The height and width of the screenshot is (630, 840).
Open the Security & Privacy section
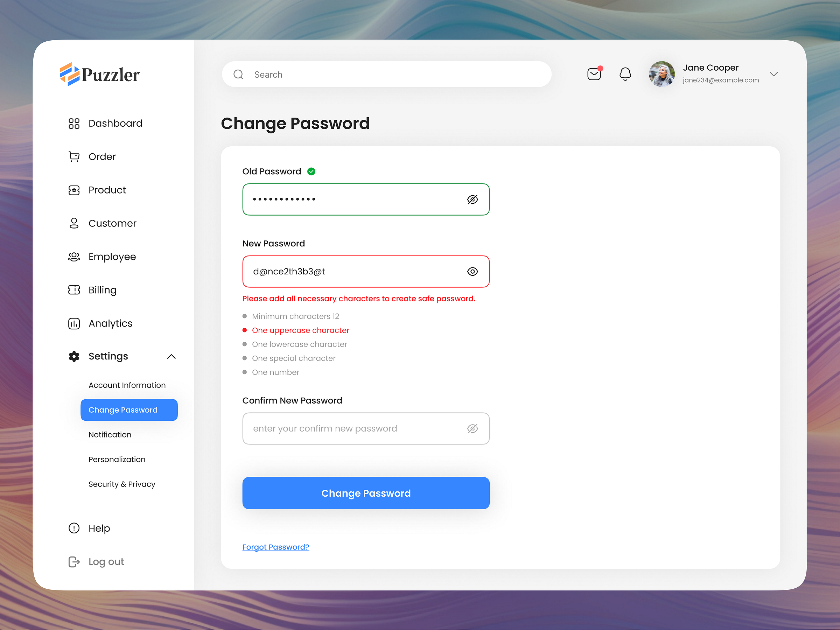pos(122,484)
